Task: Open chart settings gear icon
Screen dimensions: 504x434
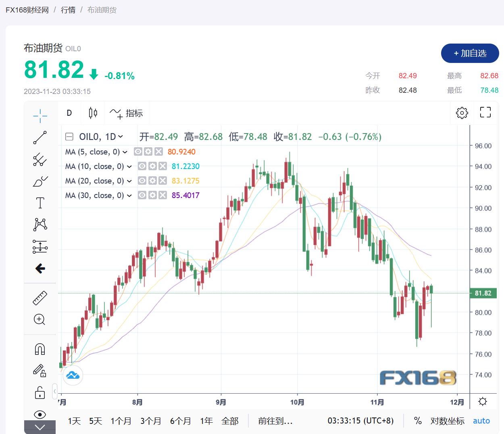Action: pyautogui.click(x=462, y=113)
